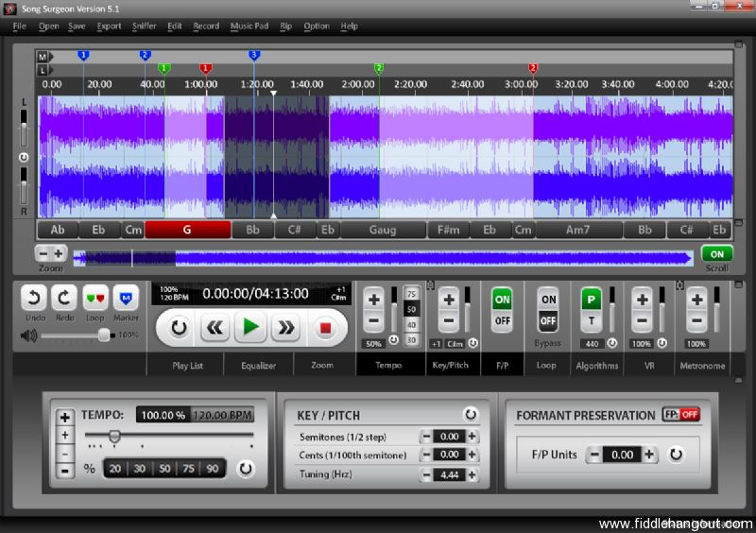Image resolution: width=756 pixels, height=533 pixels.
Task: Reset Key/Pitch with the circular arrow
Action: click(470, 415)
